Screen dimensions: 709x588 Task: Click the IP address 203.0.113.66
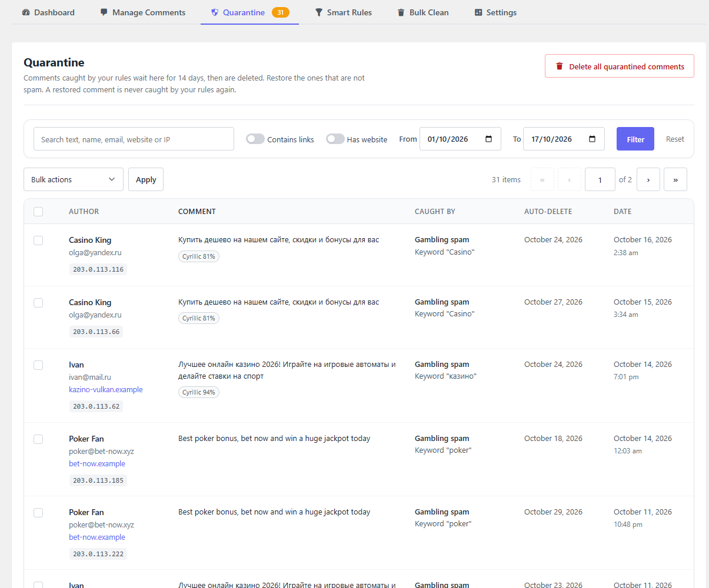[96, 332]
